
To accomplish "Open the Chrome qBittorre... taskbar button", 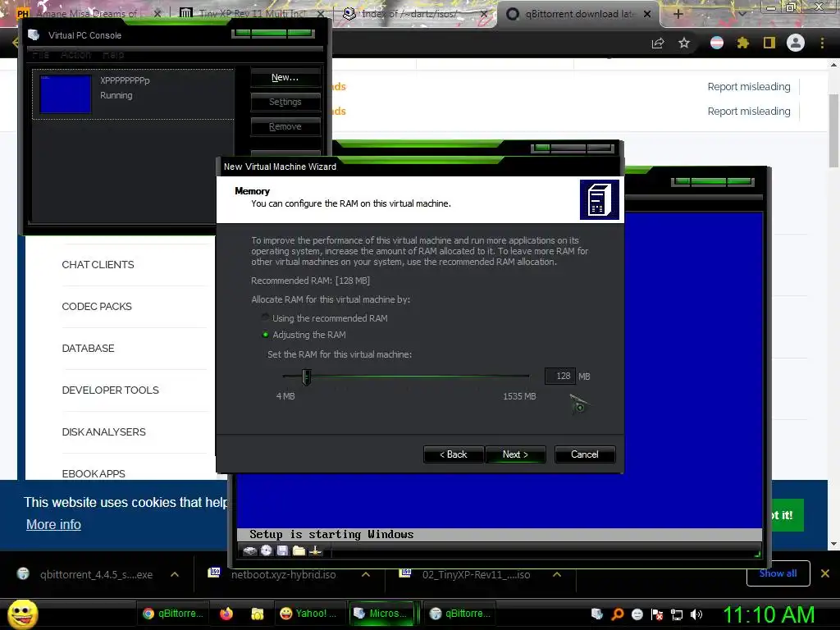I will 173,614.
